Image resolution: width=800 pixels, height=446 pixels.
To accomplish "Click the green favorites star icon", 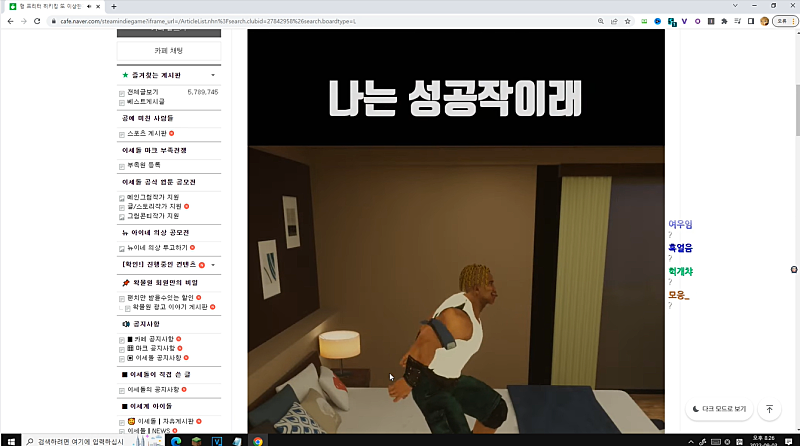I will [x=126, y=75].
